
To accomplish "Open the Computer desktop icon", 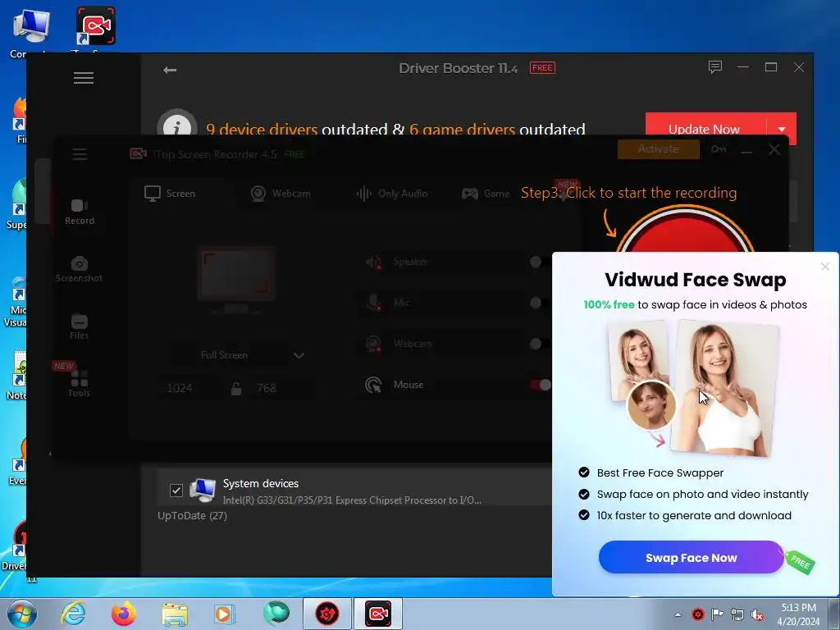I will [x=30, y=32].
